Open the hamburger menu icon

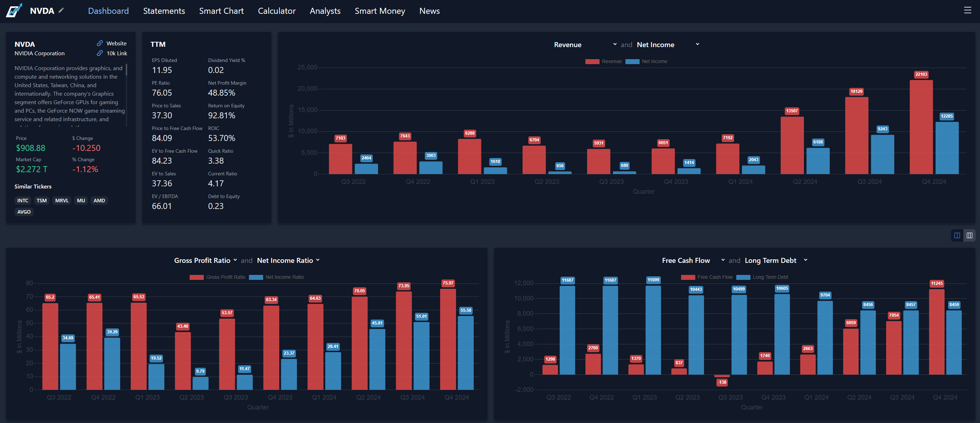(x=968, y=10)
